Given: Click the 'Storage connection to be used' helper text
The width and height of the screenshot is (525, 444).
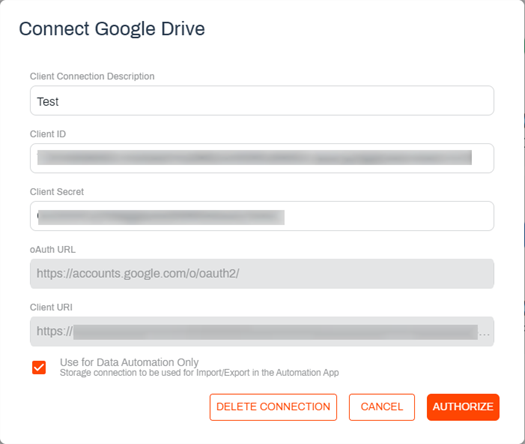Looking at the screenshot, I should click(199, 373).
